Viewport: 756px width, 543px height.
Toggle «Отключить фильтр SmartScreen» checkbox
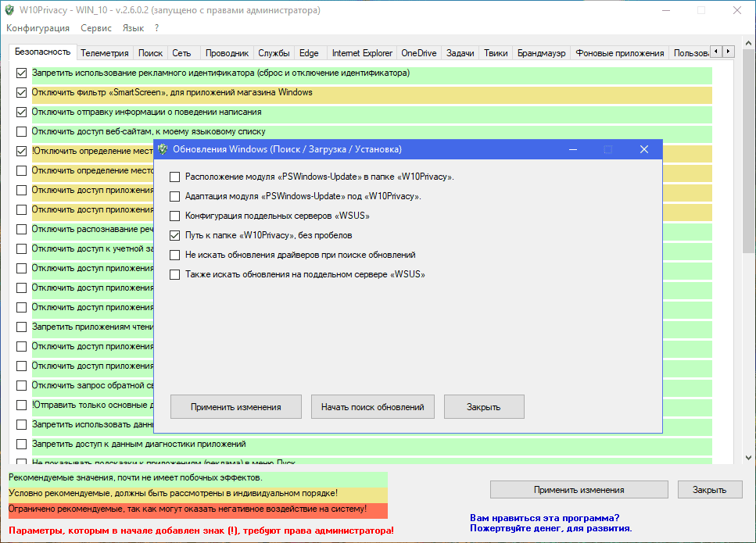click(x=21, y=92)
